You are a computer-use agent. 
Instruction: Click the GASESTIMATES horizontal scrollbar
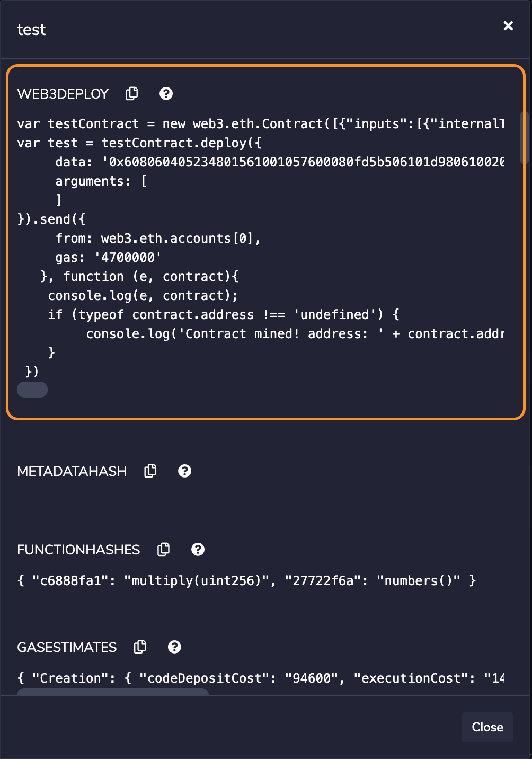(x=113, y=692)
